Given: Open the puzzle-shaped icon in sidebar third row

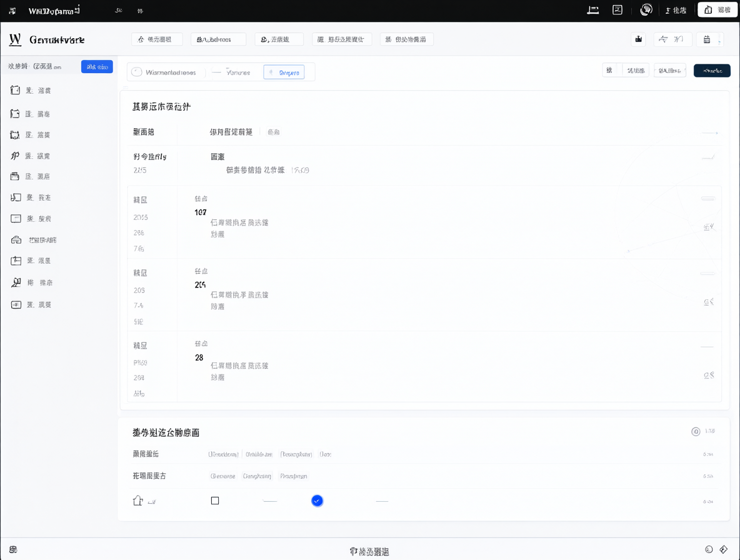Looking at the screenshot, I should 15,135.
